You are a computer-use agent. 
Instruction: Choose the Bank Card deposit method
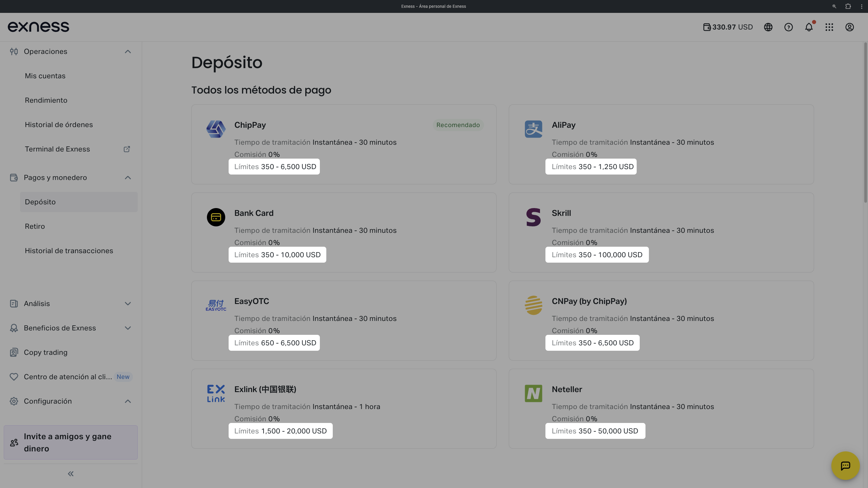[x=344, y=232]
